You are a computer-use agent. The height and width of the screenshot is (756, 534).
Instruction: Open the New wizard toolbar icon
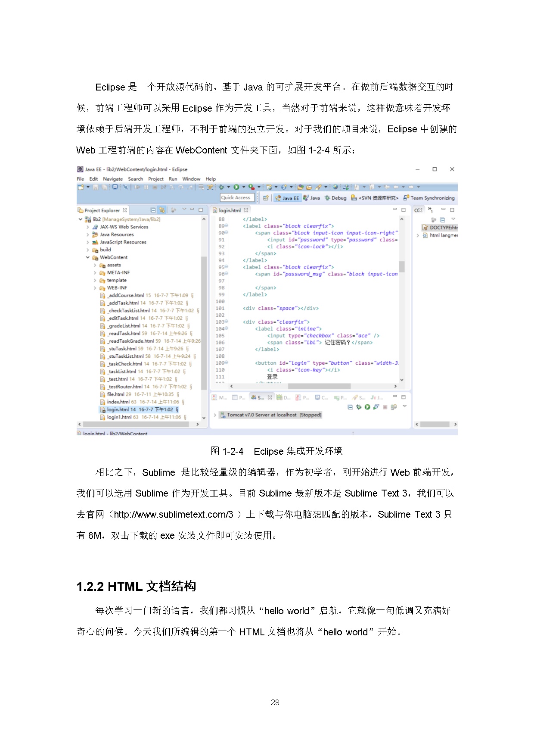(x=81, y=187)
